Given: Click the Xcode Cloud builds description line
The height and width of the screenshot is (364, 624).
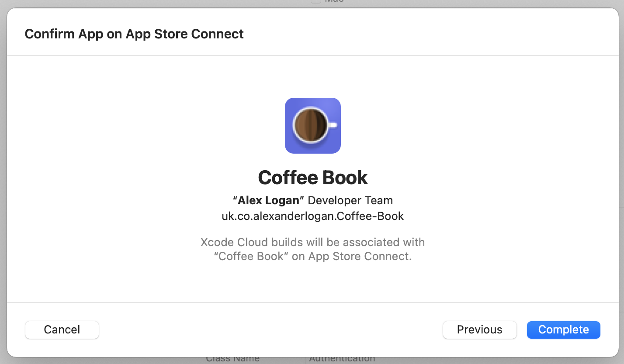Looking at the screenshot, I should 312,242.
